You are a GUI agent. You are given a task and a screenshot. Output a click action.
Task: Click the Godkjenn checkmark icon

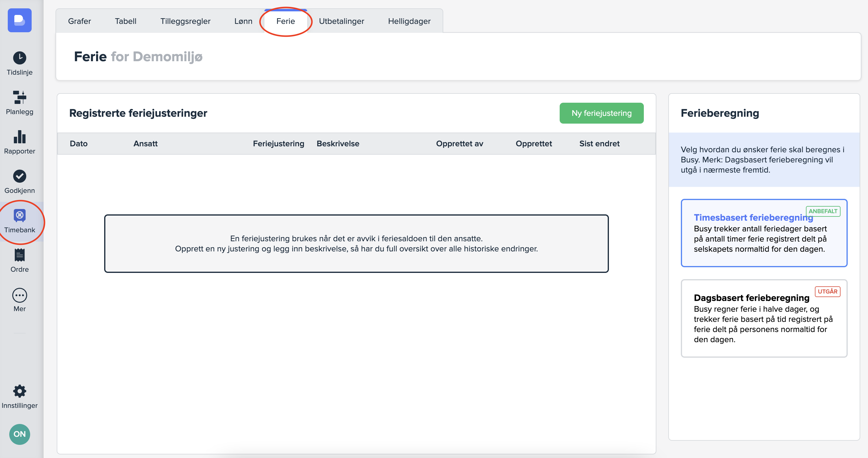point(19,176)
